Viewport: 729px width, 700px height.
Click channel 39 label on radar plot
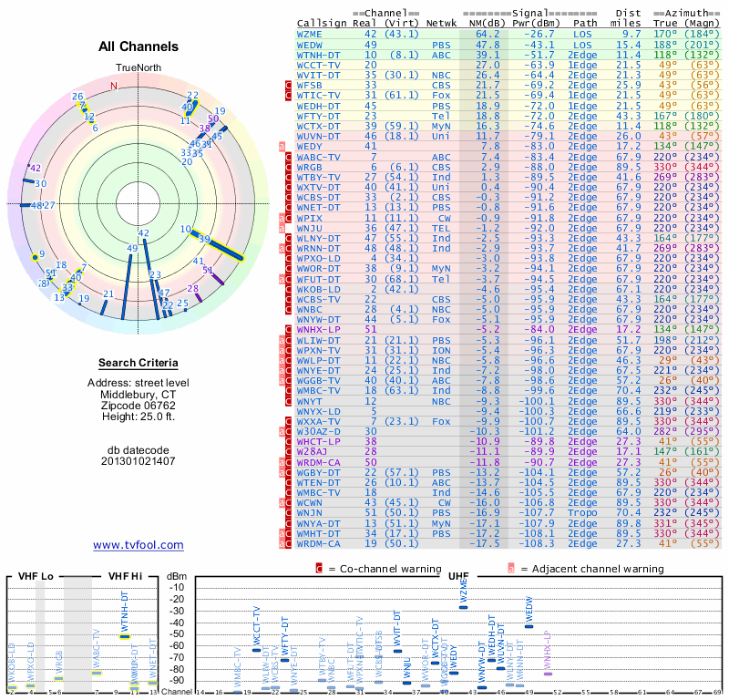click(x=204, y=239)
